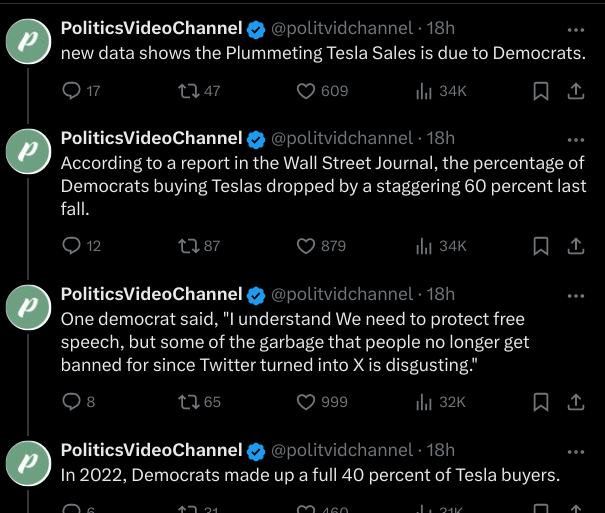Open more menu on Wall Street Journal tweet
The image size is (605, 513).
point(576,140)
